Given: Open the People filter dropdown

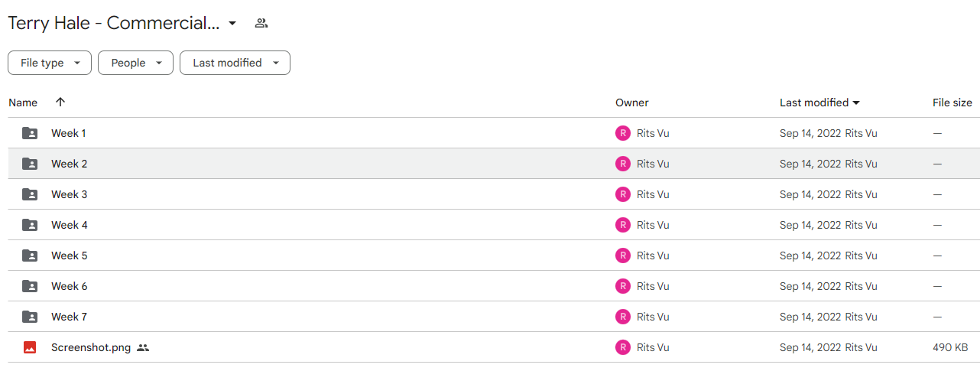Looking at the screenshot, I should click(x=135, y=63).
